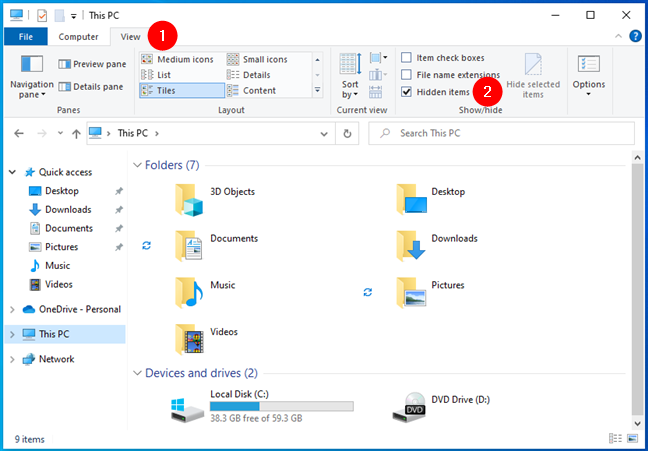
Task: Expand OneDrive - Personal node
Action: (12, 309)
